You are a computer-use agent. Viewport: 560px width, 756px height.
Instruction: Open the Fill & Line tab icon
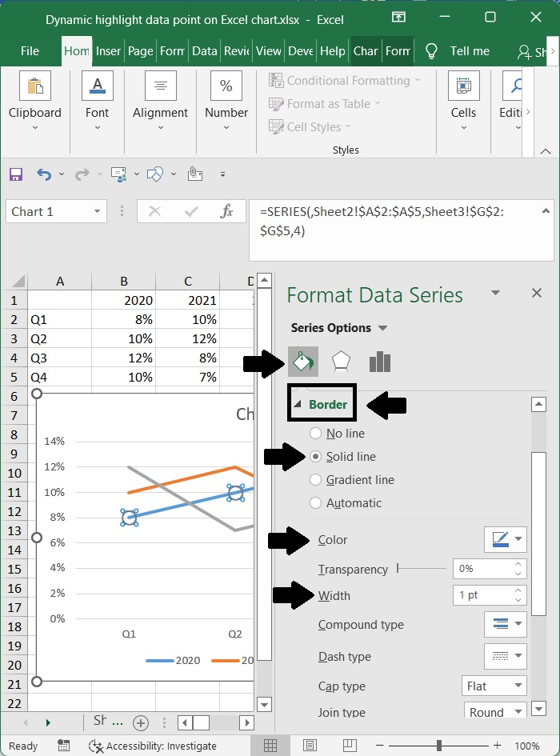302,362
